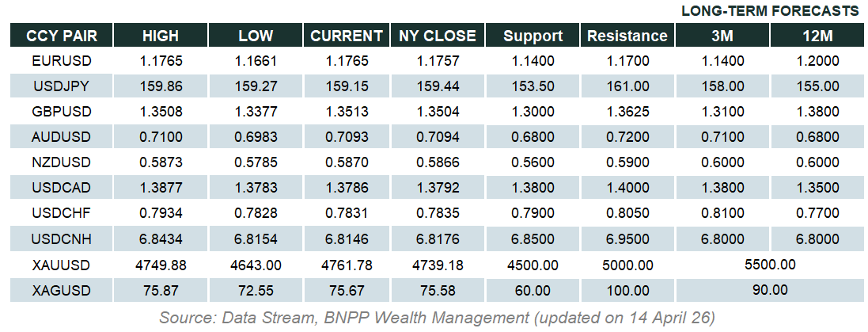
Task: Select the EURUSD row label
Action: (x=62, y=61)
